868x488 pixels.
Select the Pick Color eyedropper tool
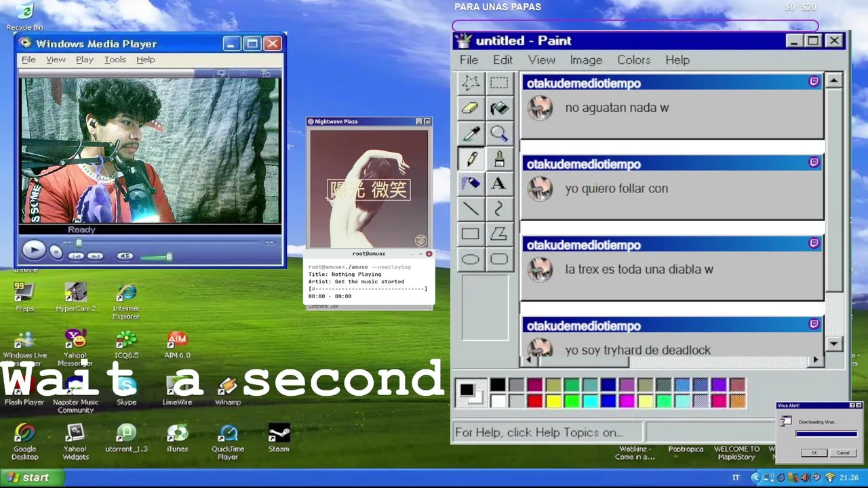pyautogui.click(x=471, y=133)
